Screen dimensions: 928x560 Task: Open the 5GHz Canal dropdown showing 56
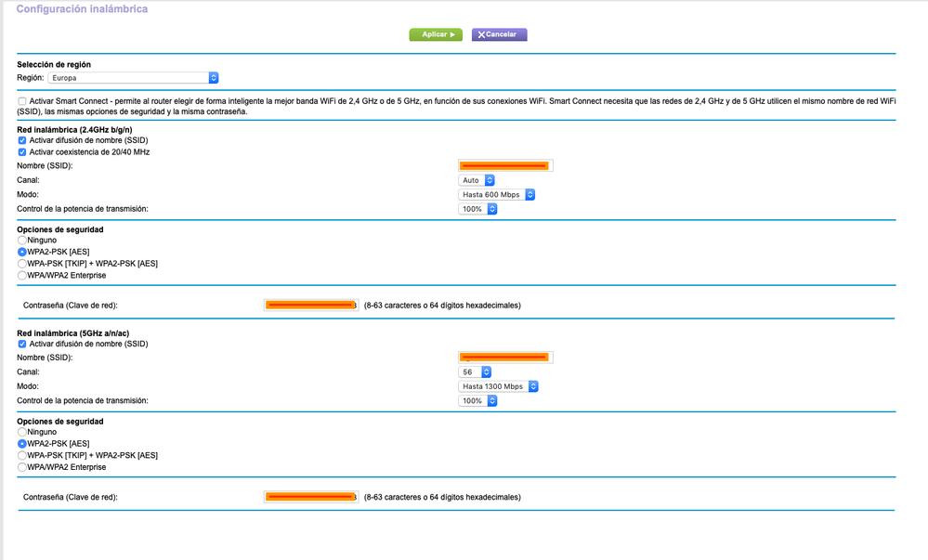click(x=475, y=371)
